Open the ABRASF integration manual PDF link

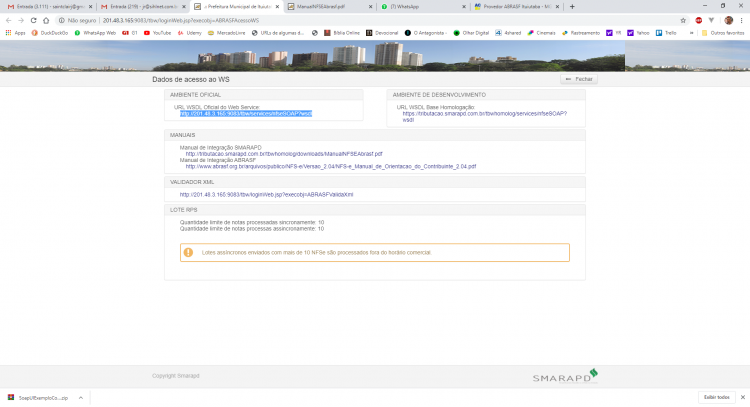coord(331,166)
